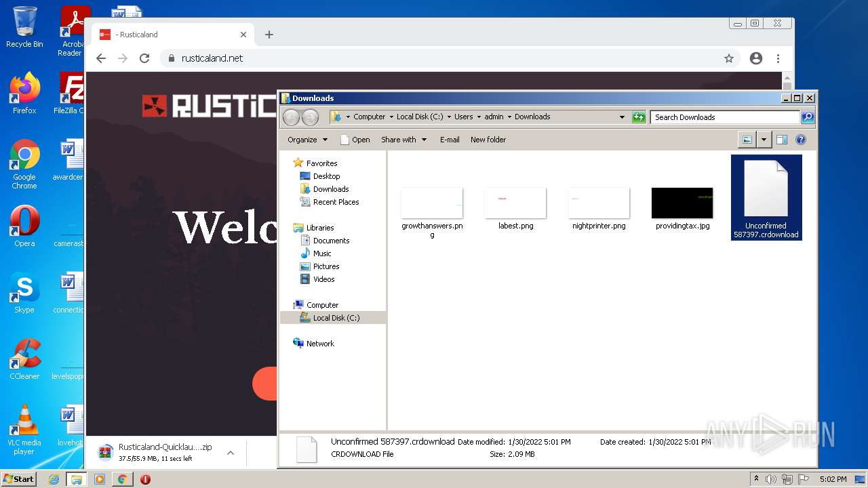Expand address bar history dropdown
Image resolution: width=868 pixels, height=488 pixels.
pyautogui.click(x=622, y=117)
